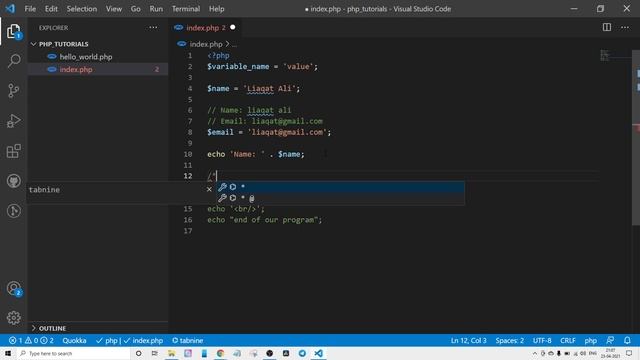640x360 pixels.
Task: Change UTF-8 encoding selection
Action: point(542,340)
